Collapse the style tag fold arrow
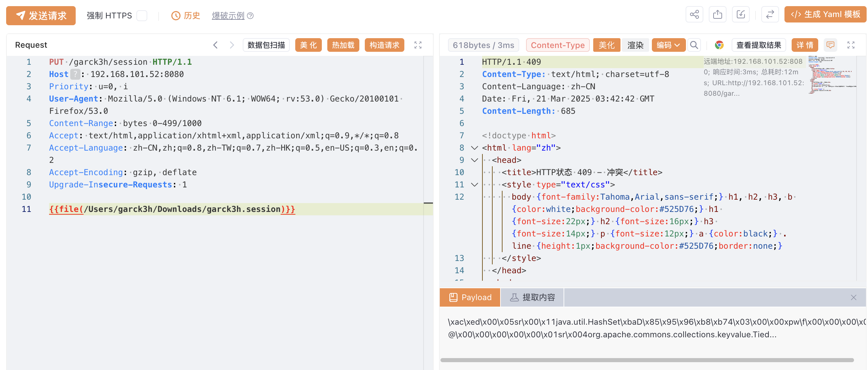This screenshot has width=868, height=370. tap(474, 185)
